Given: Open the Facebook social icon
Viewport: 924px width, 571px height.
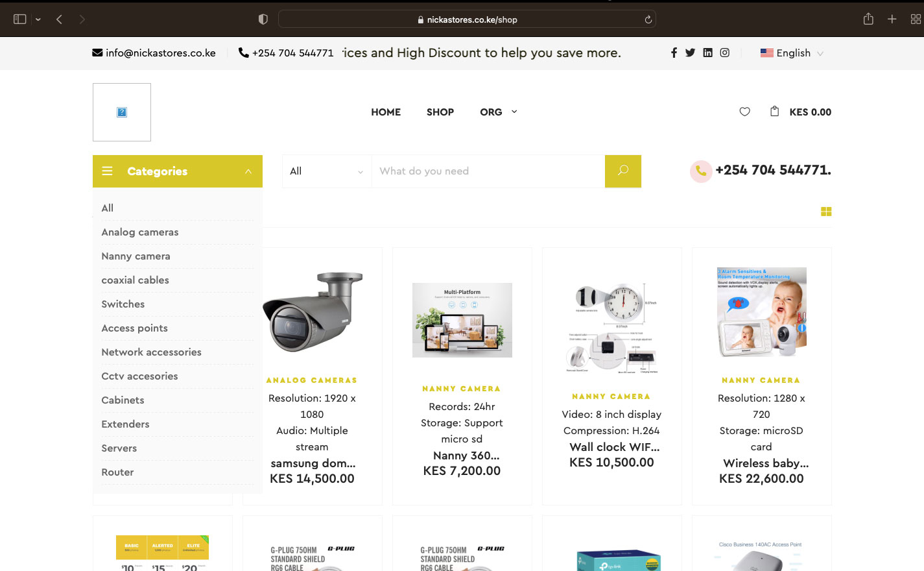Looking at the screenshot, I should coord(674,53).
